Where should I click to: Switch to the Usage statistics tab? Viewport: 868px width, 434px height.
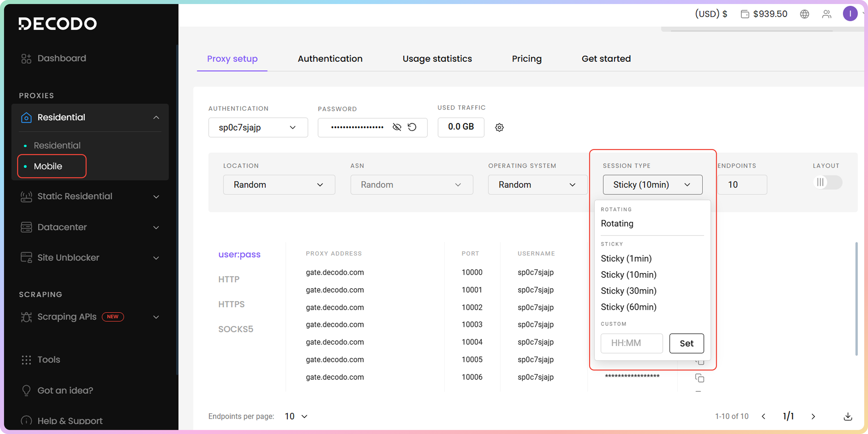click(x=437, y=59)
